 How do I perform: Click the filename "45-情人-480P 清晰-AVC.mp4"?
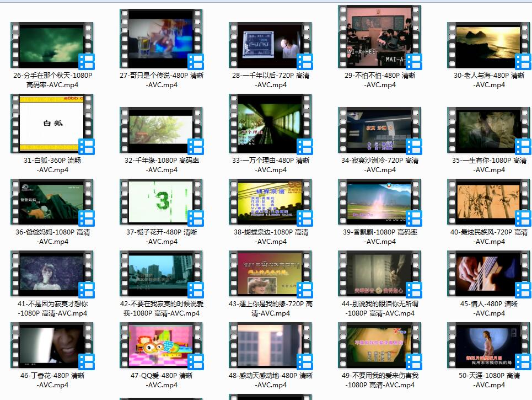coord(489,308)
